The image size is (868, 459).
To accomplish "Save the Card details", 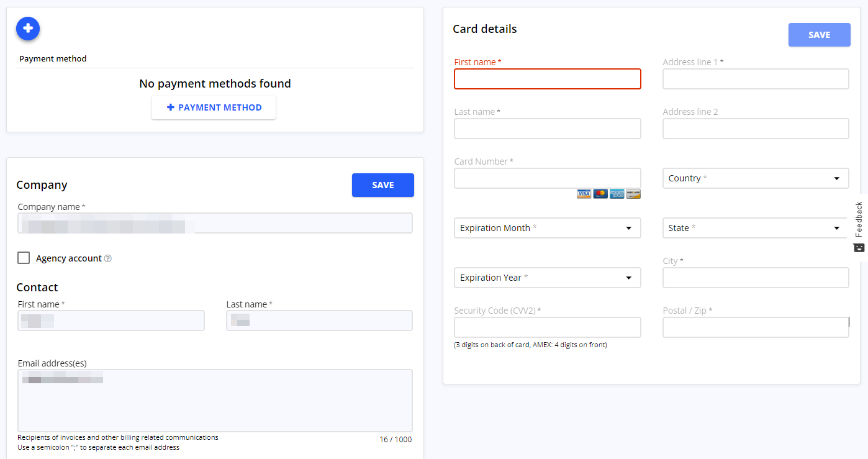I will [819, 35].
